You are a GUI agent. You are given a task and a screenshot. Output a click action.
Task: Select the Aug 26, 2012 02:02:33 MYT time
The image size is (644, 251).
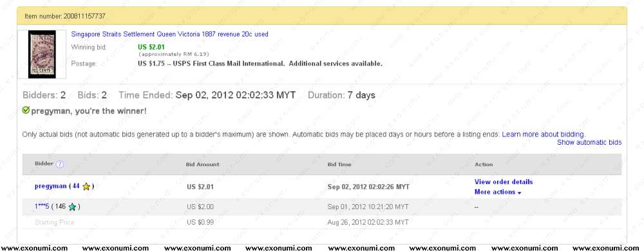click(x=368, y=222)
